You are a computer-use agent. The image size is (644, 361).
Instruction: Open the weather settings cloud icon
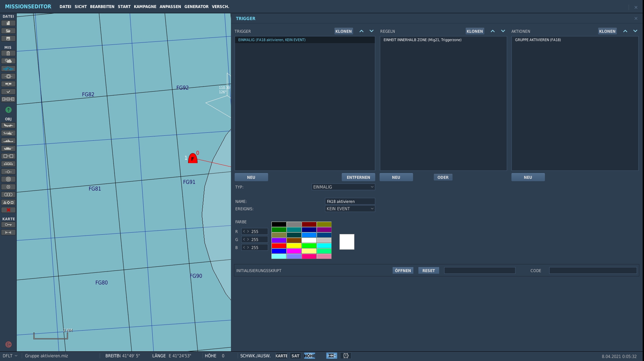coord(8,61)
